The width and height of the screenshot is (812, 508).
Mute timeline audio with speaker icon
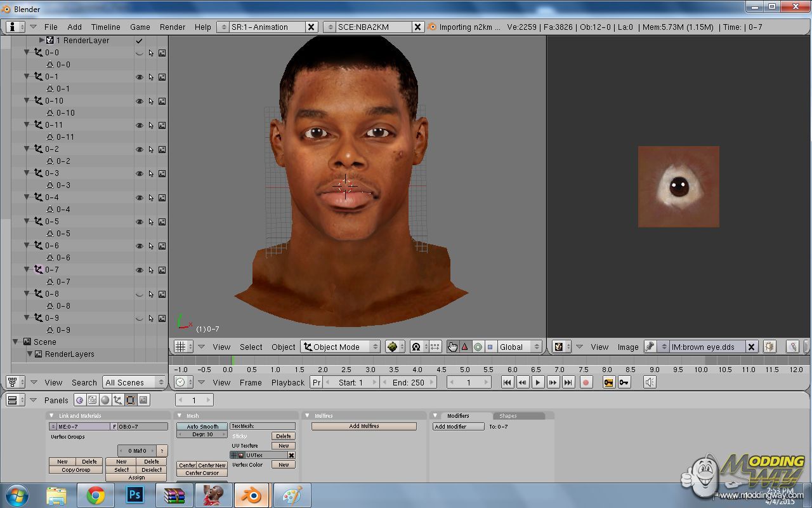(650, 382)
